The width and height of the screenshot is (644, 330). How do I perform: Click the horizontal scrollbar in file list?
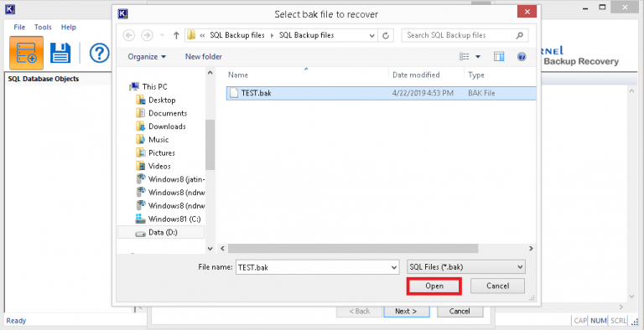pyautogui.click(x=353, y=248)
